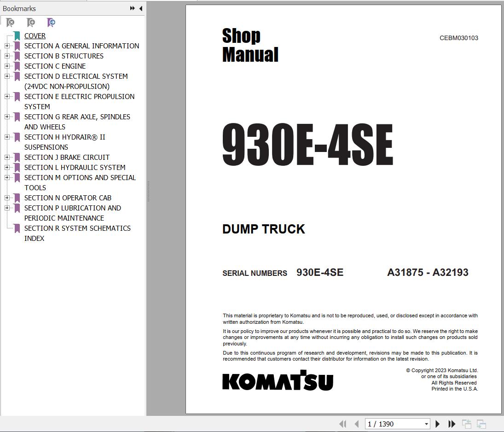
Task: Click the delete bookmark icon
Action: pyautogui.click(x=10, y=23)
